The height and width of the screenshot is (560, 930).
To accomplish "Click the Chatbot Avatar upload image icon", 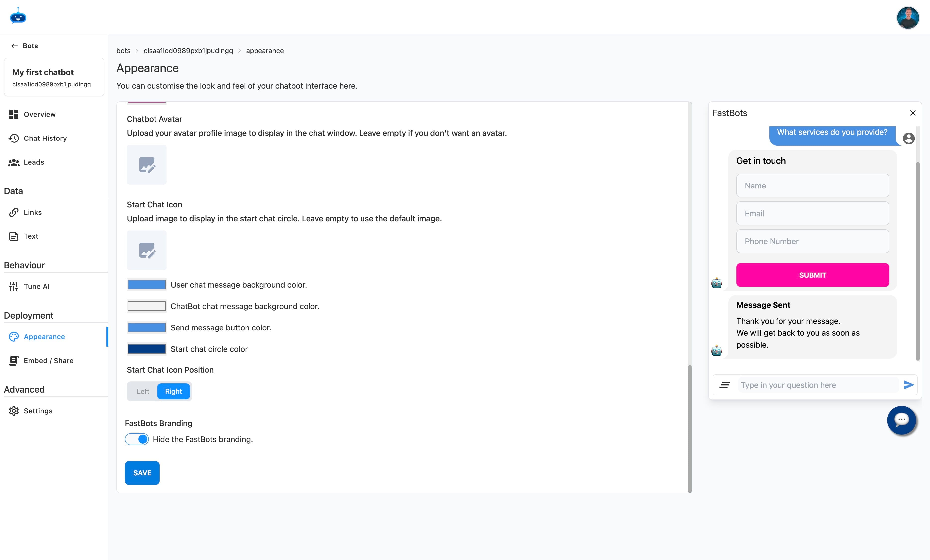I will tap(147, 165).
